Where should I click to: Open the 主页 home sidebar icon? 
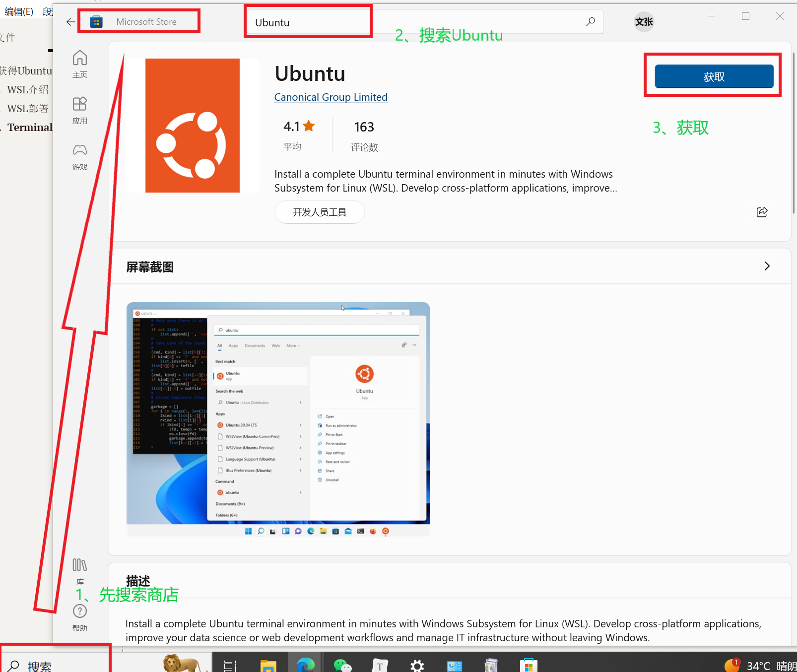[x=80, y=64]
